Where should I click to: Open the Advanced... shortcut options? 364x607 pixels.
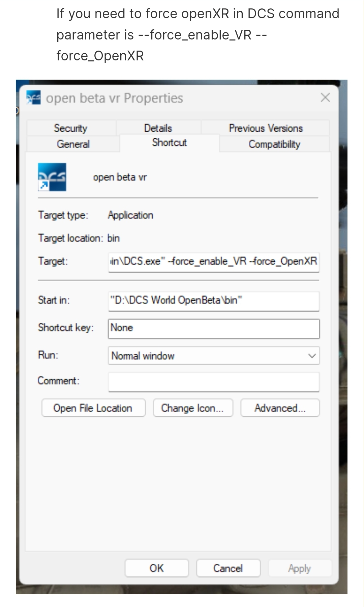[280, 408]
